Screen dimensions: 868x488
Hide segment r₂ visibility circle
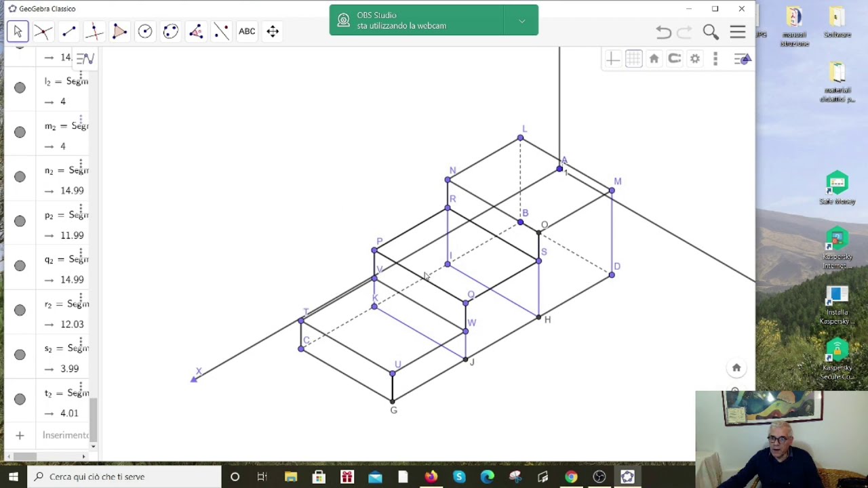(x=20, y=310)
